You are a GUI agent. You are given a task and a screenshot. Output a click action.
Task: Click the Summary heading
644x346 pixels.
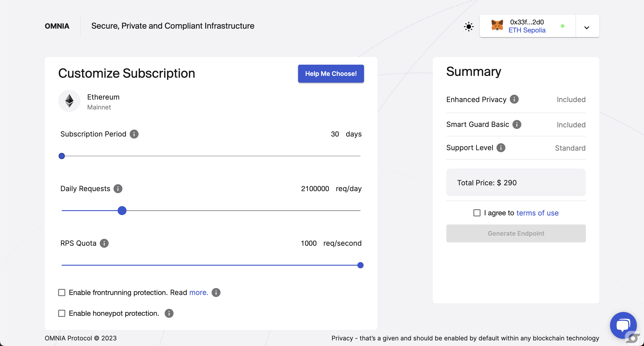tap(474, 72)
